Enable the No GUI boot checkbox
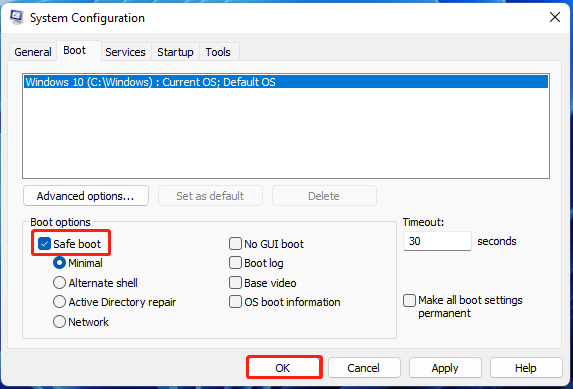 coord(235,243)
